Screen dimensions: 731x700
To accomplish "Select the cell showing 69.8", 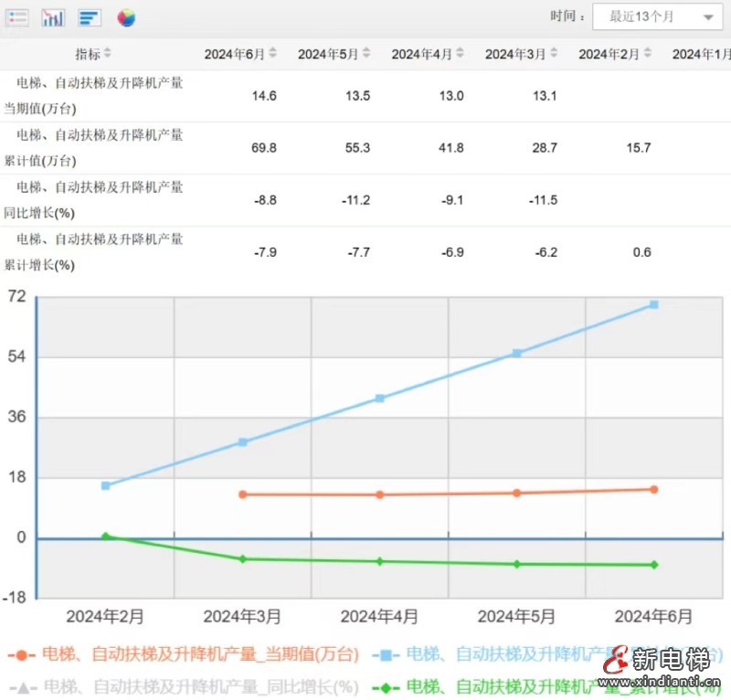I will click(x=264, y=147).
